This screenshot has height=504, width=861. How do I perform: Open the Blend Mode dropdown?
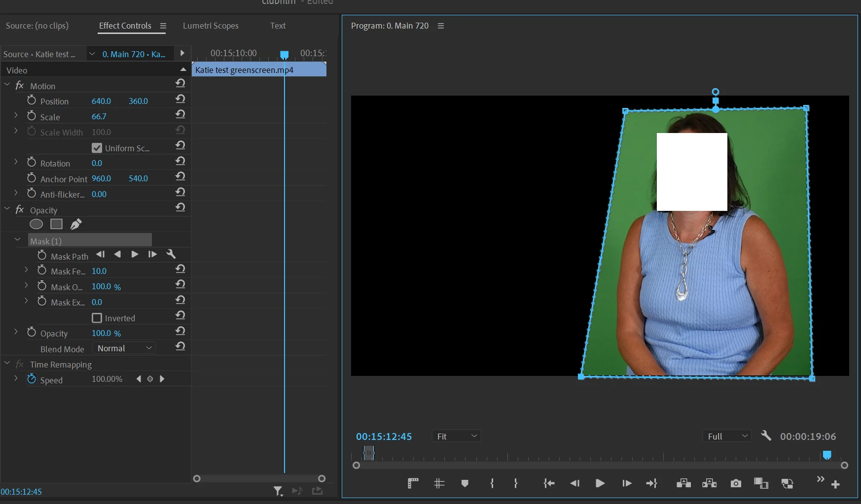[124, 348]
